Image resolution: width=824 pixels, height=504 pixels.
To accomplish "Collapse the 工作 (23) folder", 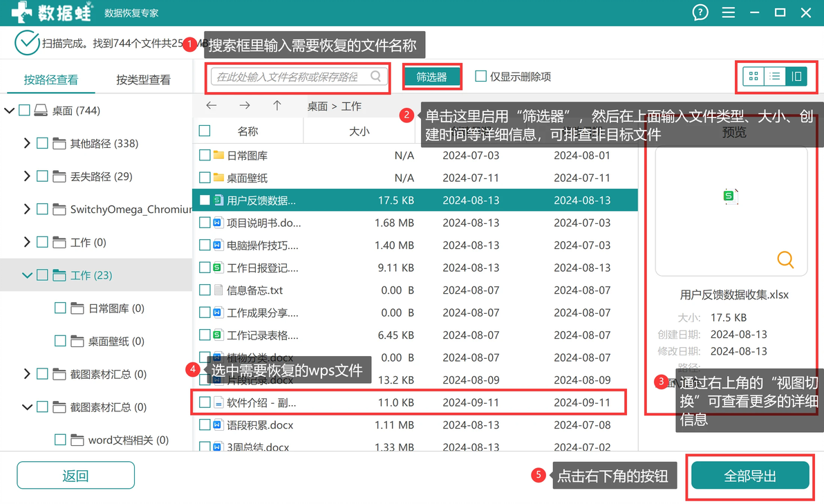I will tap(27, 275).
